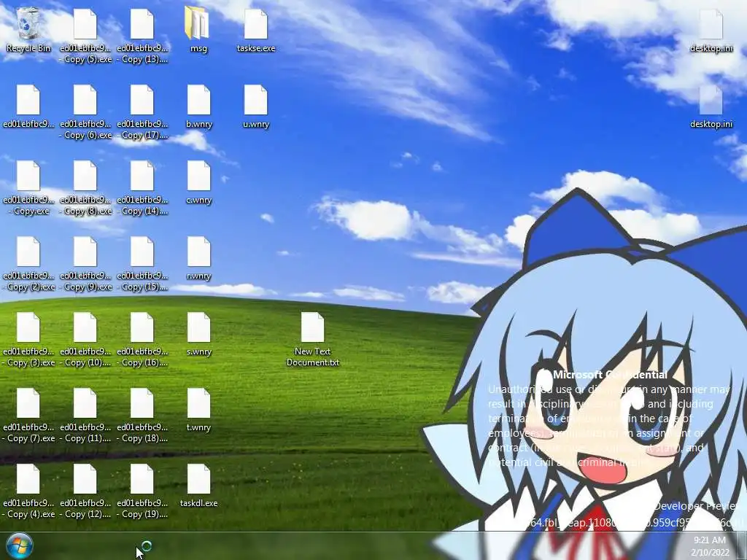
Task: Select ed01ebfbc9 - Copy (10) file
Action: coord(85,339)
